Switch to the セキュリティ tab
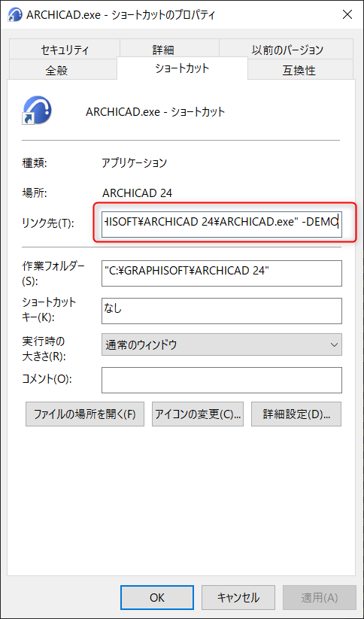Image resolution: width=364 pixels, height=619 pixels. [x=65, y=50]
